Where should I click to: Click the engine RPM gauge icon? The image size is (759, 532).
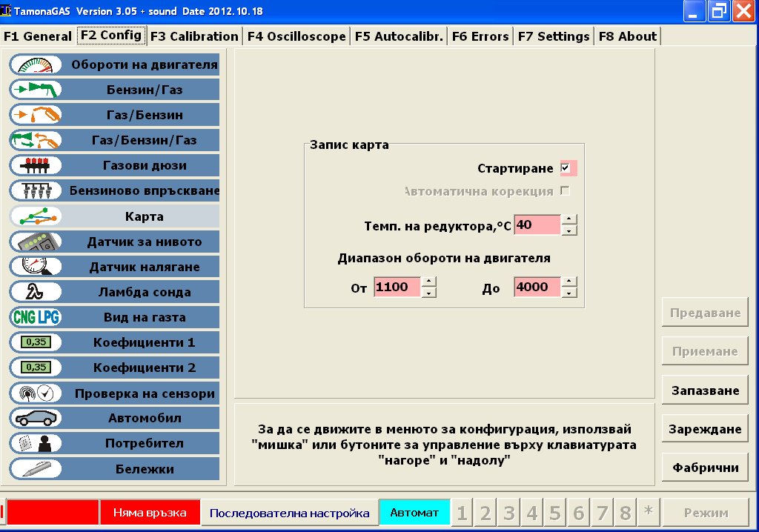click(x=36, y=64)
